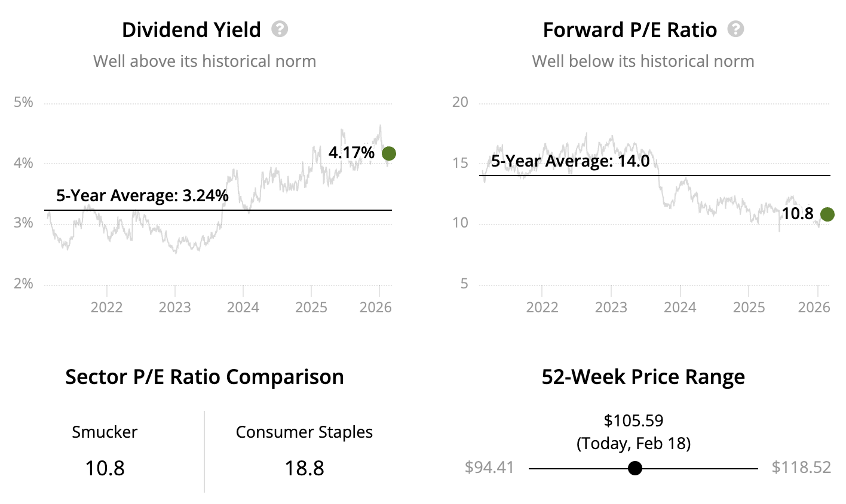
Task: Click the $118.52 52-week high price
Action: (801, 468)
